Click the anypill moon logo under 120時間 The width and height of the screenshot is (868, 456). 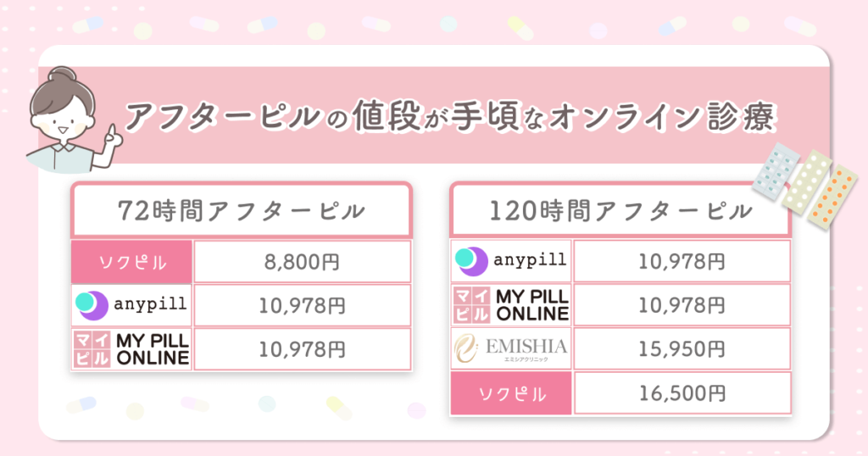(471, 261)
